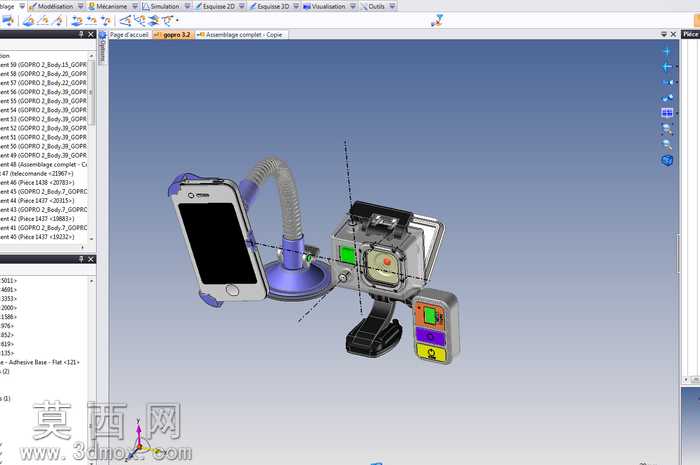Click the zoom window magnifier icon
Viewport: 700px width, 465px height.
click(667, 129)
